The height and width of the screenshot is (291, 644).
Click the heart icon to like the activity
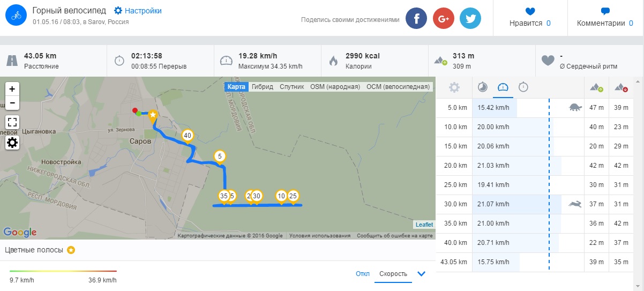[530, 11]
